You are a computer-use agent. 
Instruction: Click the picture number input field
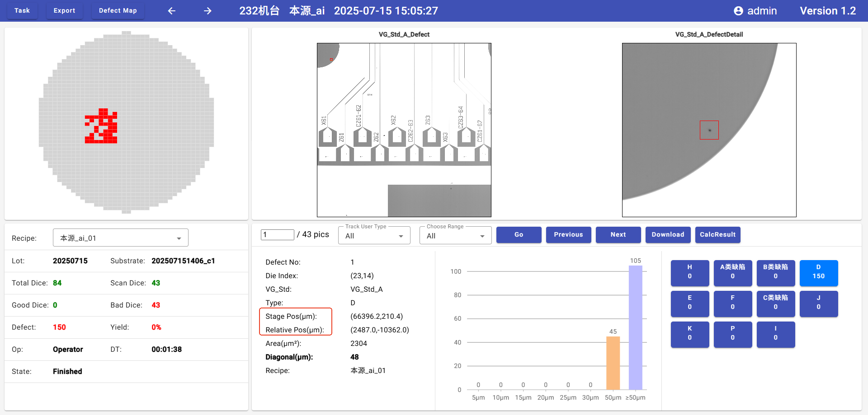[x=277, y=235]
